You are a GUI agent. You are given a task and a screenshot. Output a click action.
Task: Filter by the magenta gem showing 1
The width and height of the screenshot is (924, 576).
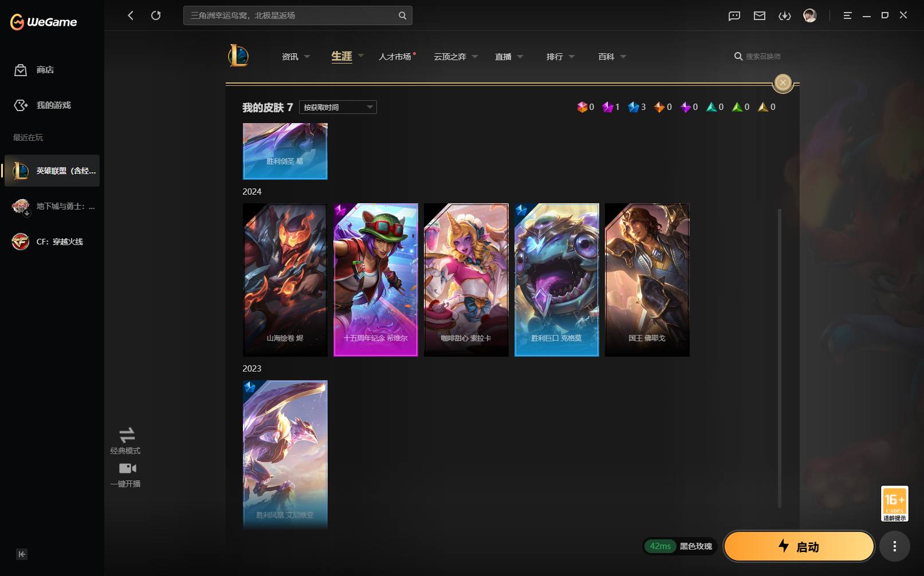point(608,107)
